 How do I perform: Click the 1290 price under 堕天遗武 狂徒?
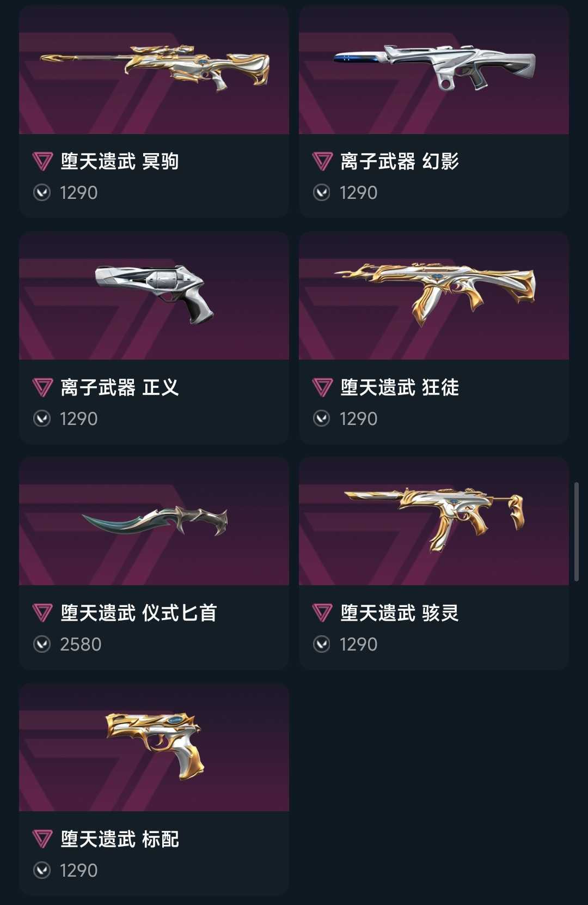pyautogui.click(x=358, y=418)
